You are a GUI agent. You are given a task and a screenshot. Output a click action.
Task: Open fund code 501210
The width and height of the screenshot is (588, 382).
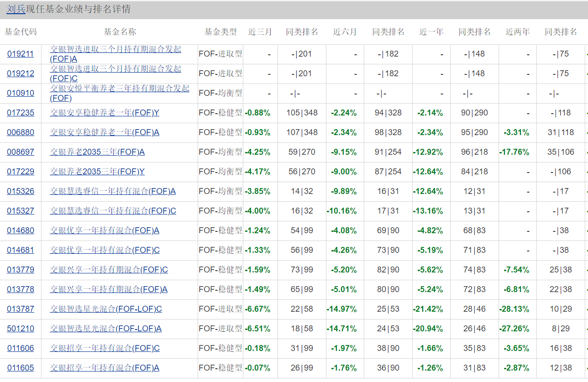(x=21, y=329)
